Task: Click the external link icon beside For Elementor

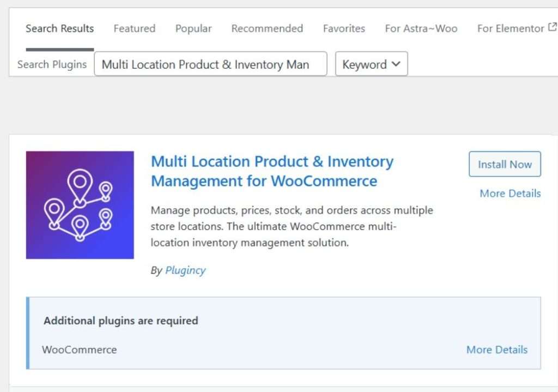Action: coord(553,27)
